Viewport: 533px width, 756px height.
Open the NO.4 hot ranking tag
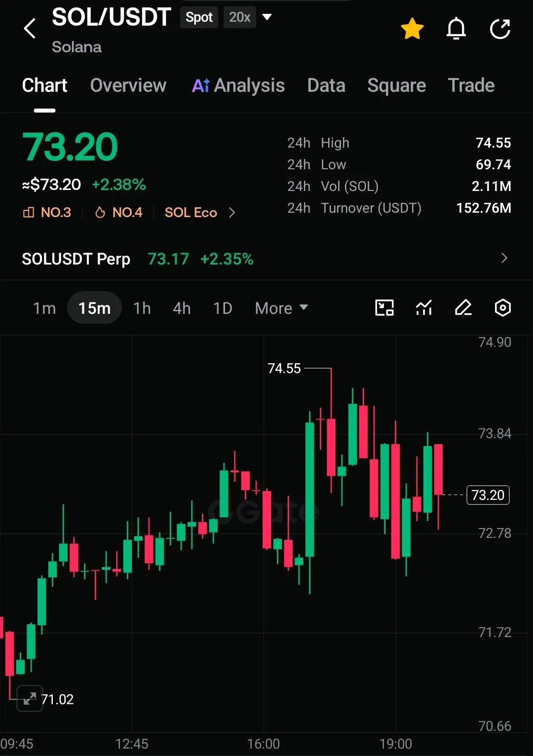118,212
